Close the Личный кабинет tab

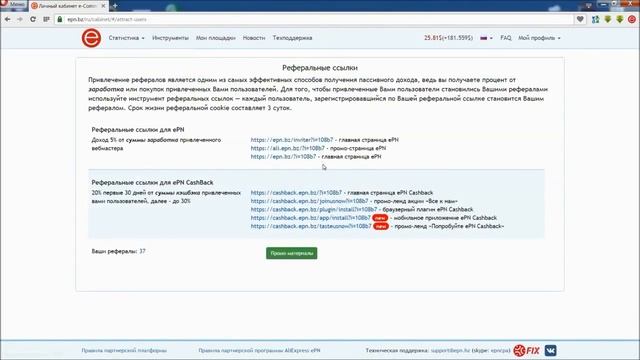point(103,6)
